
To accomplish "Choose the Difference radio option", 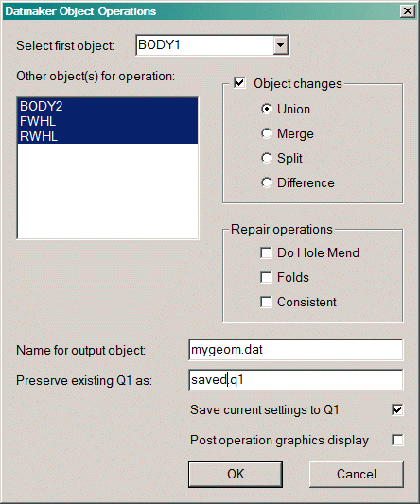I will (267, 182).
